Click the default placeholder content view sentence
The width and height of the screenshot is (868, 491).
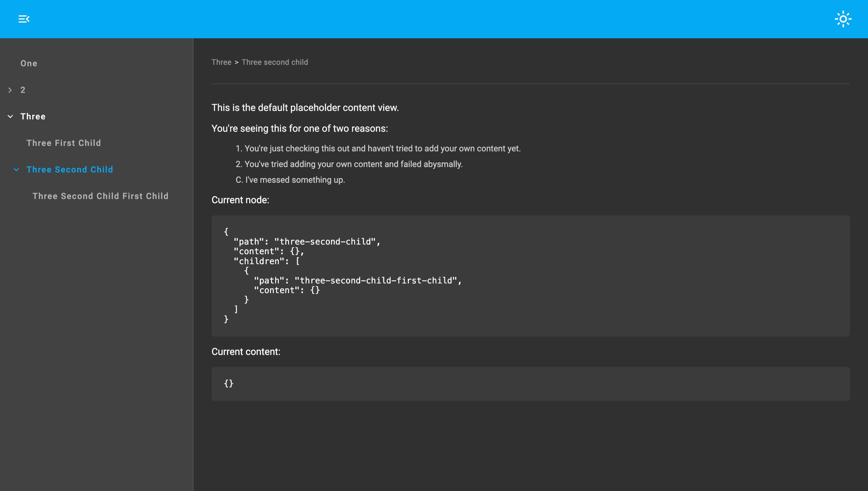tap(305, 108)
